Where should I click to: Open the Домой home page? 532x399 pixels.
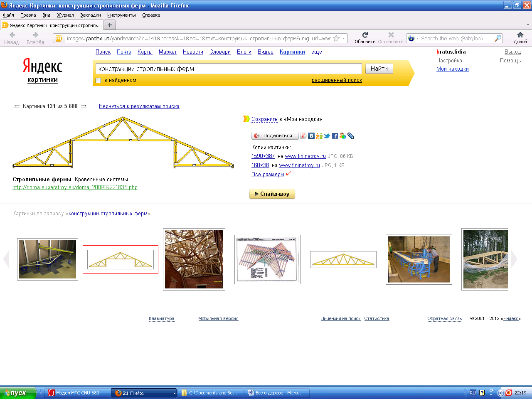click(x=520, y=38)
